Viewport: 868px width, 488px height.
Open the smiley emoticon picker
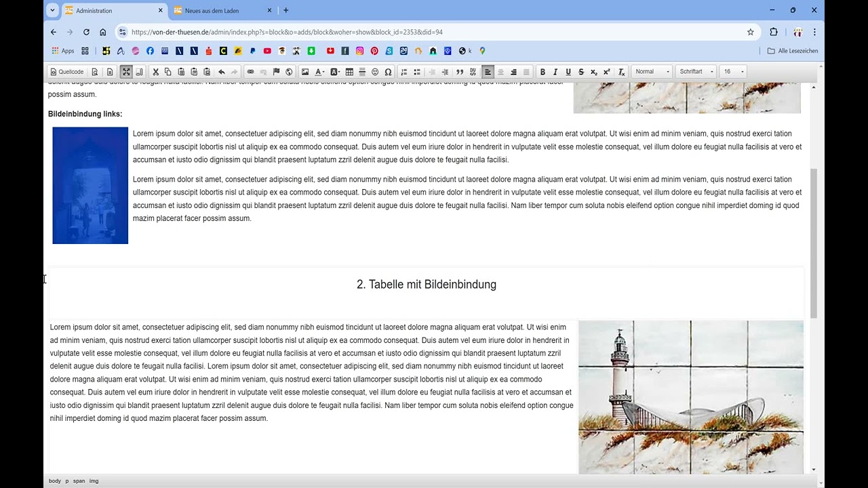click(375, 72)
